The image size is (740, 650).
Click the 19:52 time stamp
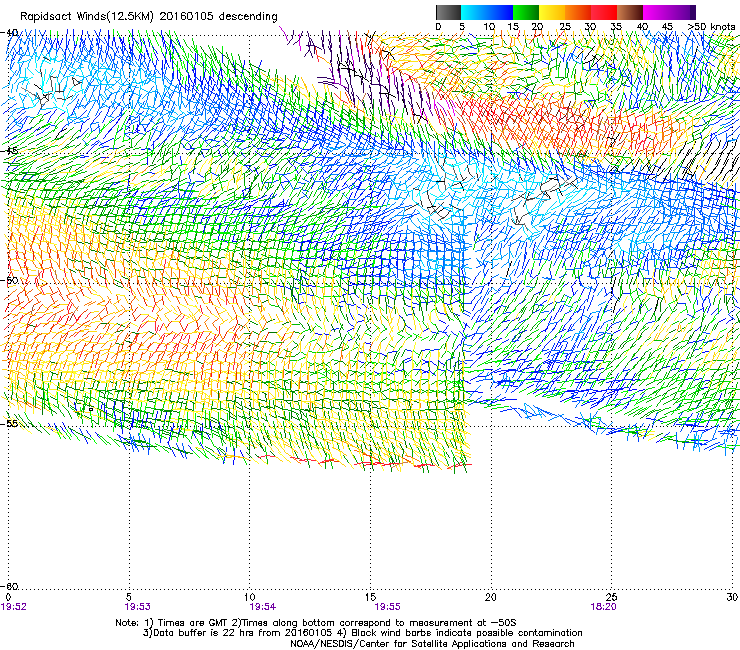click(x=14, y=607)
